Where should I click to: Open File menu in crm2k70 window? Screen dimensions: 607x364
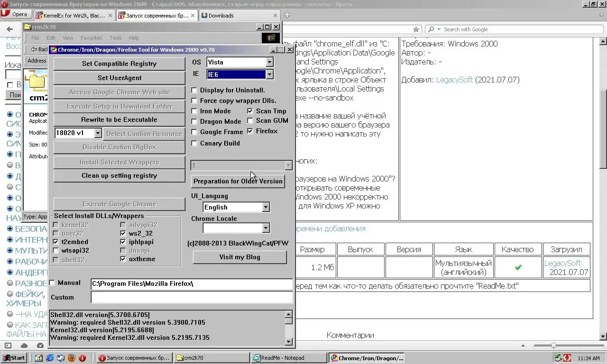(x=35, y=38)
